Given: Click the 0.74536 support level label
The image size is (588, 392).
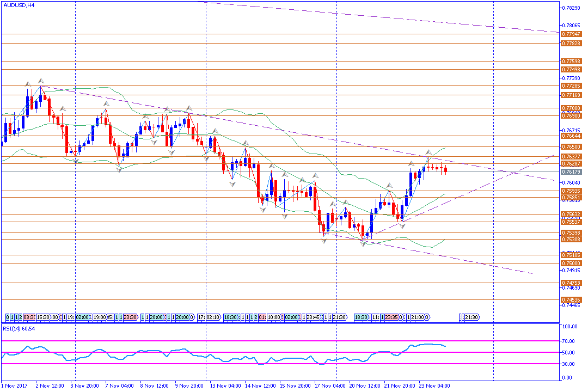Looking at the screenshot, I should (571, 300).
